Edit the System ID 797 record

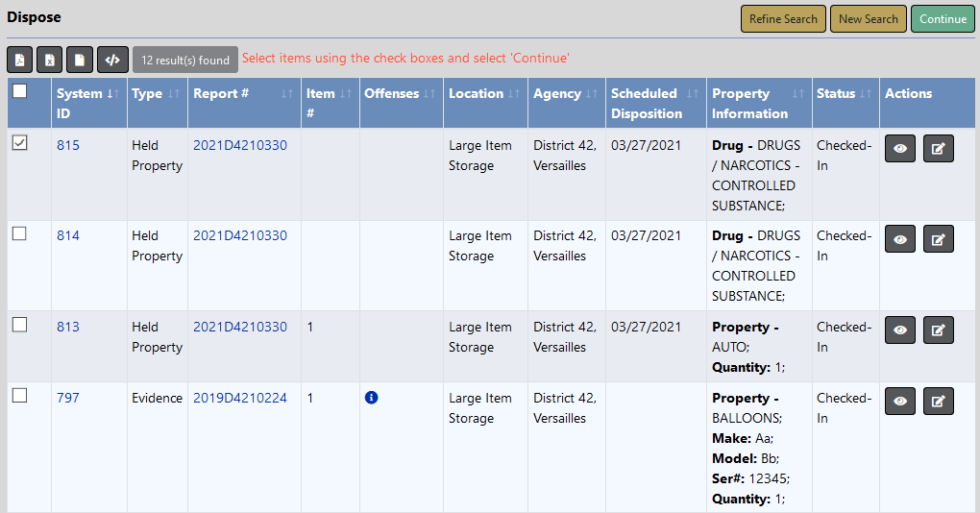click(939, 403)
